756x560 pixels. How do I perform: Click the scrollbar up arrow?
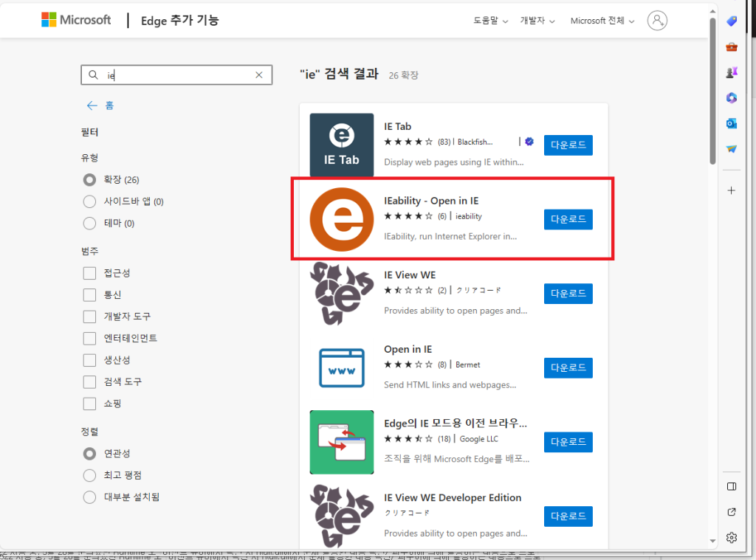pos(712,10)
